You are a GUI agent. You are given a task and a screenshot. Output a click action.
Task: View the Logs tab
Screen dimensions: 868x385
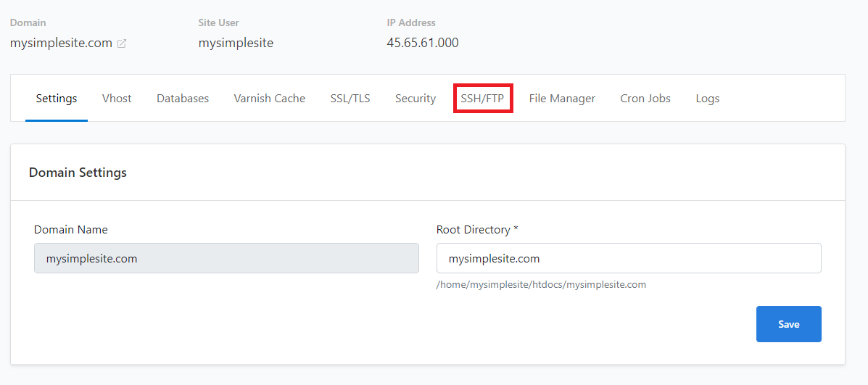[707, 99]
